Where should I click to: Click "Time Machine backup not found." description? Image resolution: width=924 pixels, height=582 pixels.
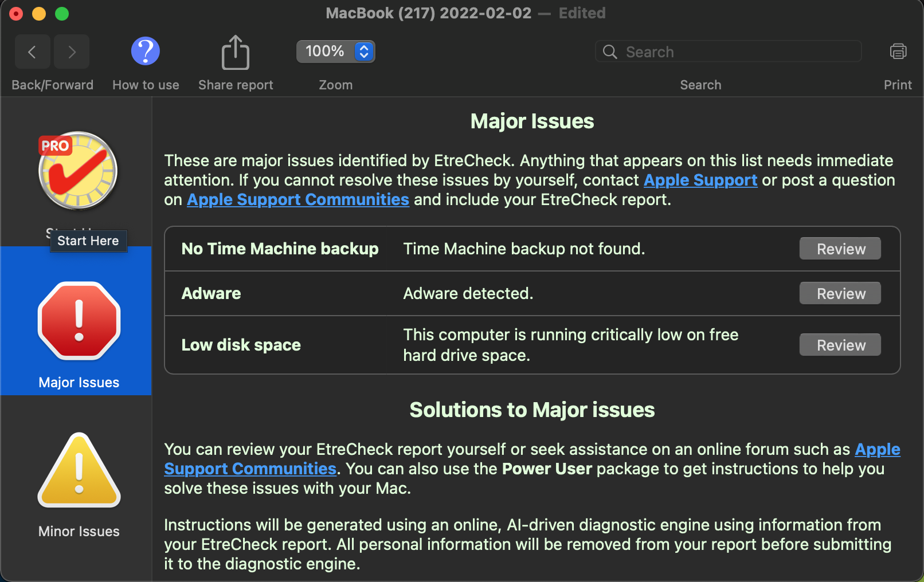tap(524, 249)
